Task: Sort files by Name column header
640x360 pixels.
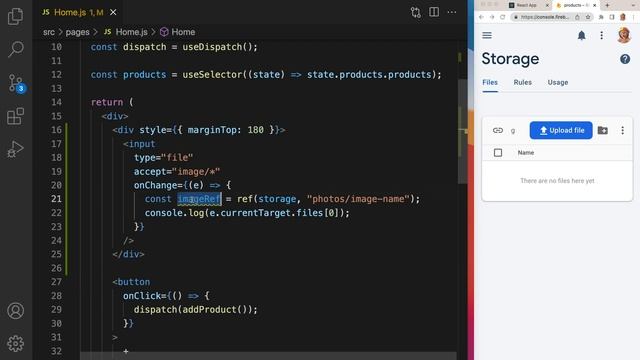Action: (526, 153)
